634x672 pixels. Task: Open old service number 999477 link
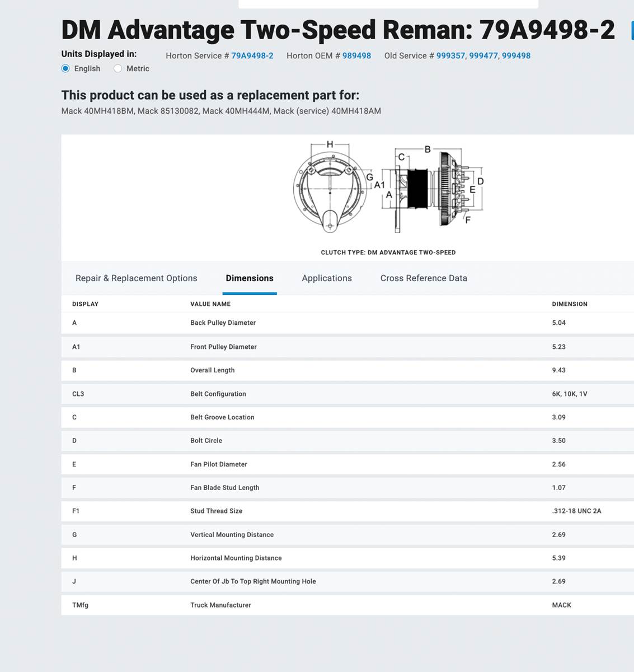tap(483, 55)
